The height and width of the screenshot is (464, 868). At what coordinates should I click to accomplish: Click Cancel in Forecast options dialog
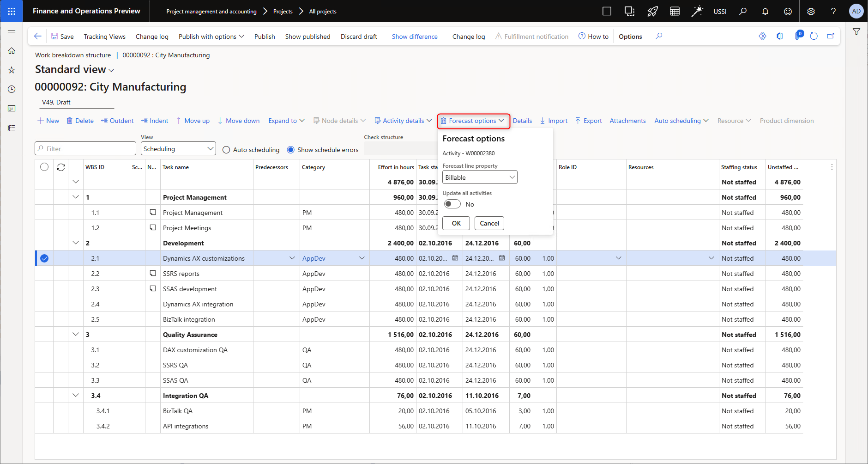[489, 223]
